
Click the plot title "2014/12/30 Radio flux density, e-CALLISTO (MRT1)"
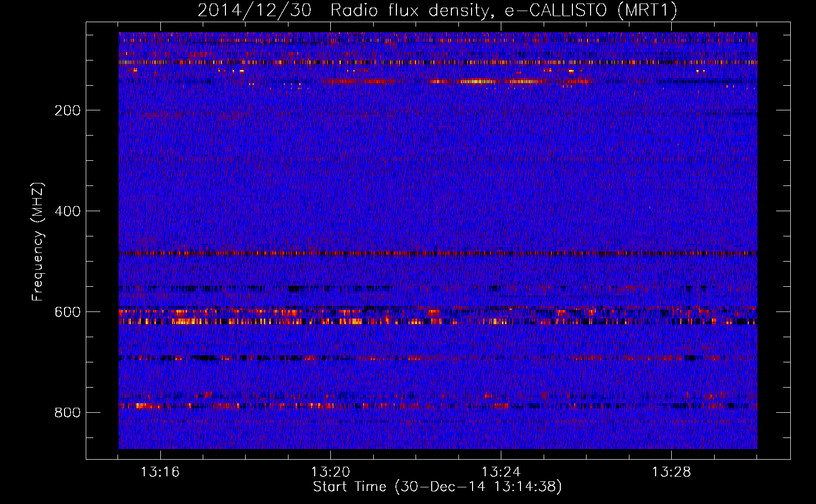[437, 10]
